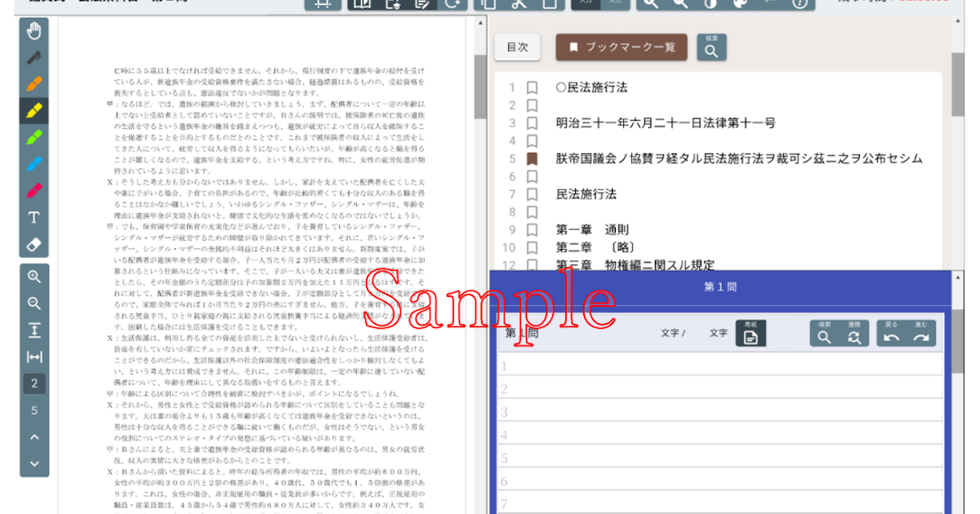The height and width of the screenshot is (514, 980).
Task: Switch to 第1問 answer tab header
Action: click(x=720, y=288)
